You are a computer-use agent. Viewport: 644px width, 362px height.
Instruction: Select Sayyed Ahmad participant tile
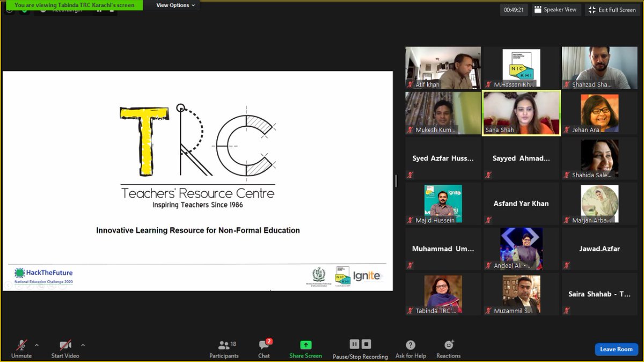(522, 158)
